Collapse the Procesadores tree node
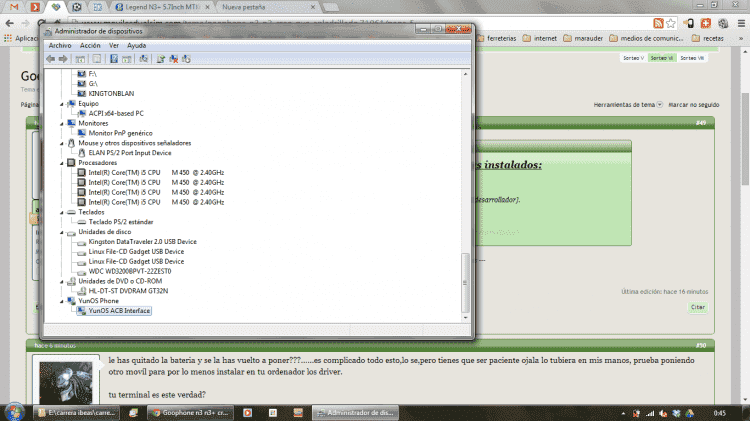 coord(62,163)
